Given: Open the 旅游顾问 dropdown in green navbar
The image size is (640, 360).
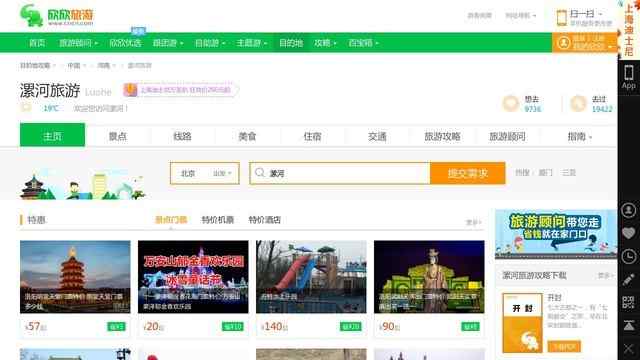Looking at the screenshot, I should 78,43.
